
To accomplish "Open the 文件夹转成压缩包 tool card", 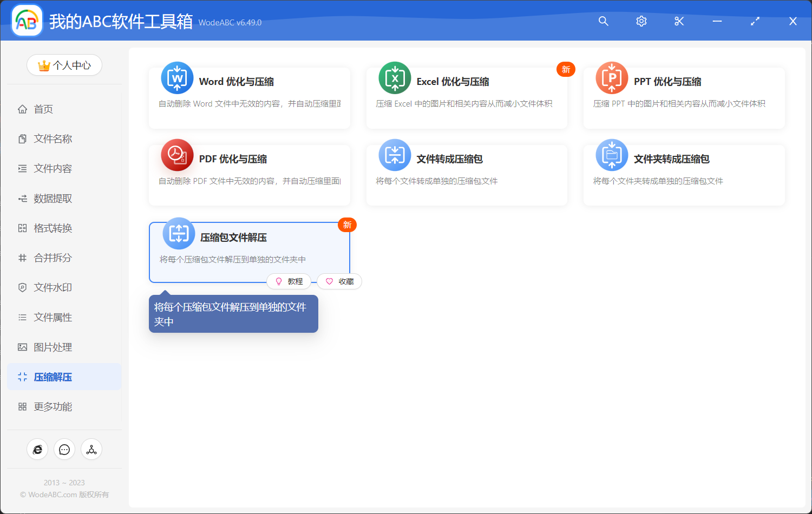I will click(x=684, y=174).
